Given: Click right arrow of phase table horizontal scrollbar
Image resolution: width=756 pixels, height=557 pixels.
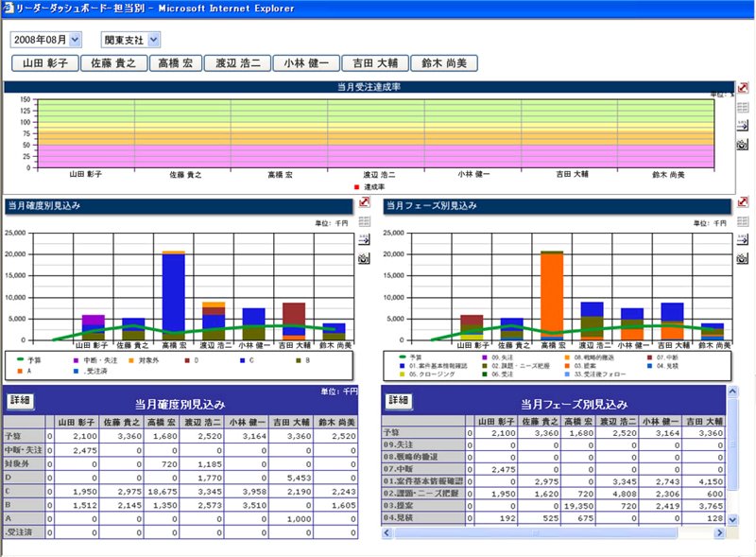Looking at the screenshot, I should click(719, 532).
